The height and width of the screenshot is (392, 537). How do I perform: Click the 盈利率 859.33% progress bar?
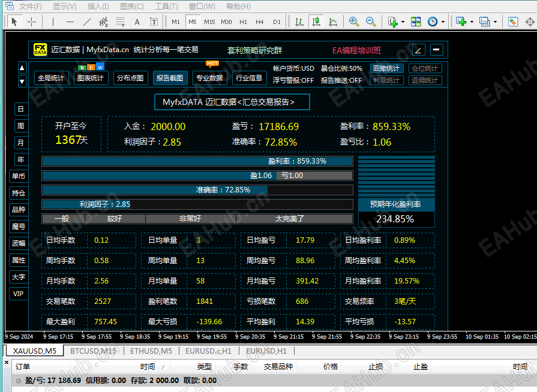[197, 161]
